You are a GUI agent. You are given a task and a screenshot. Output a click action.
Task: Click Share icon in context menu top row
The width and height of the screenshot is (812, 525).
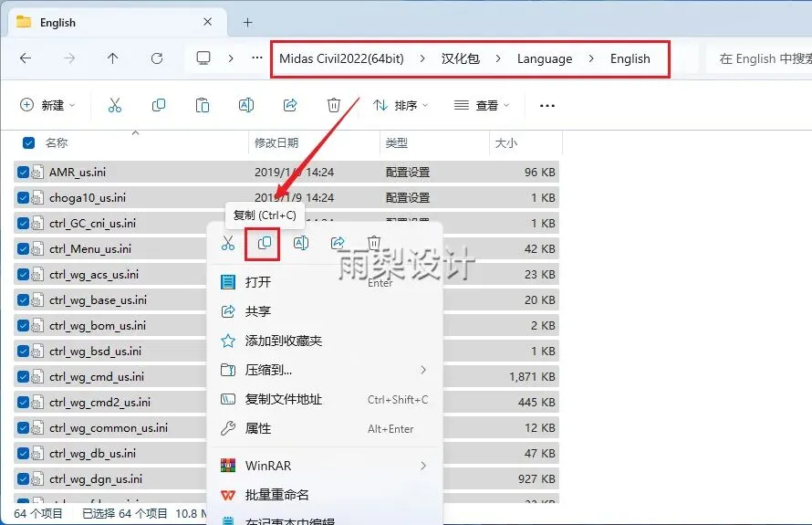(338, 242)
